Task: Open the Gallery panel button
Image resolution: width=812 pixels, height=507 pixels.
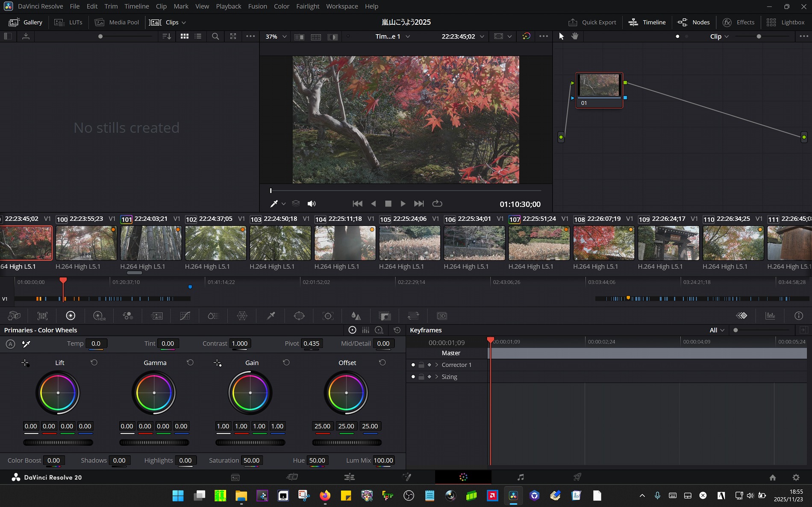Action: pyautogui.click(x=26, y=22)
